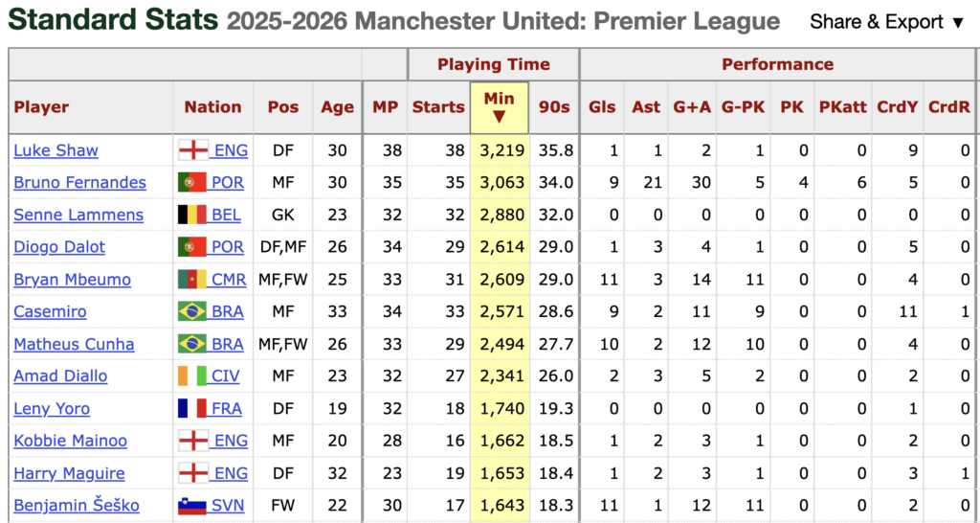The width and height of the screenshot is (980, 523).
Task: Sort by the Starts column header
Action: (438, 107)
